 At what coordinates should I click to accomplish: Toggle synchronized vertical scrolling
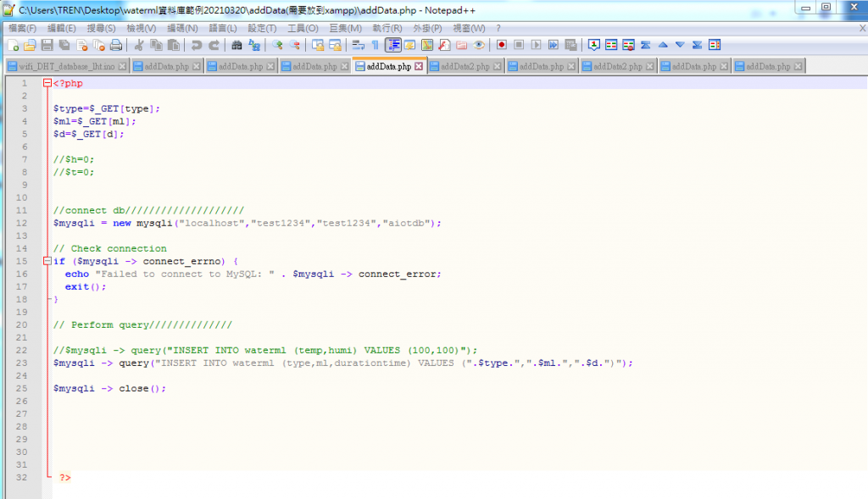click(x=318, y=46)
